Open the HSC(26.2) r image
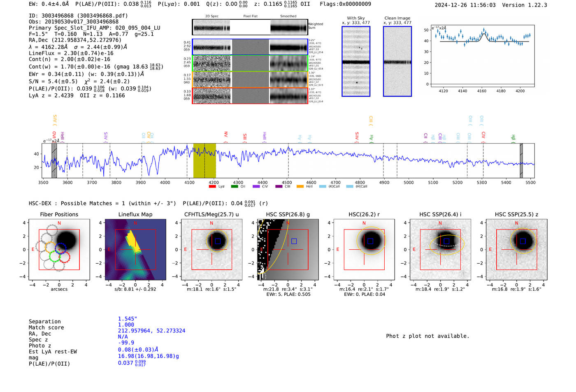Screen dimensions: 576x392 [364, 249]
